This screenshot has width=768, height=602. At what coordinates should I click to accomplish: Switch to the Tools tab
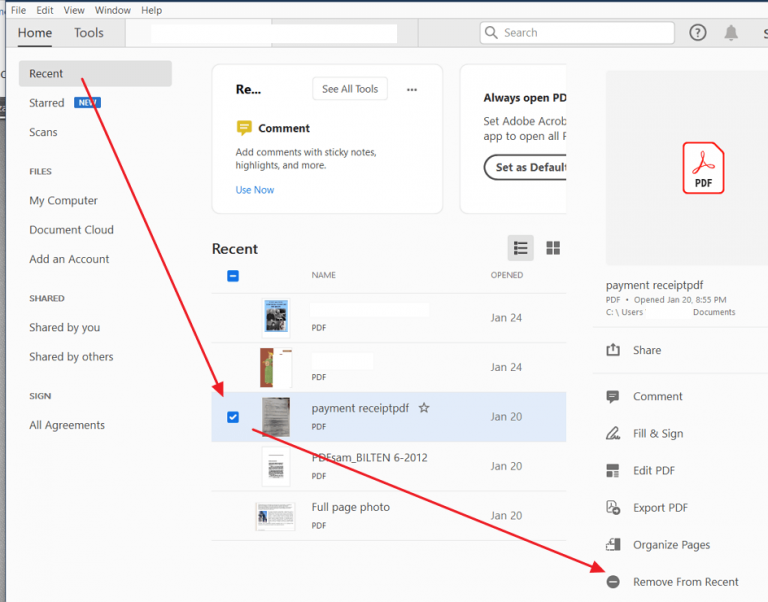pos(89,33)
